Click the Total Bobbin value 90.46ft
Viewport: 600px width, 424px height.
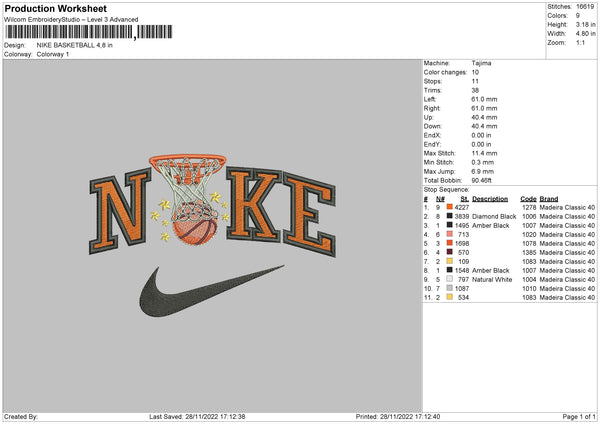pos(481,180)
